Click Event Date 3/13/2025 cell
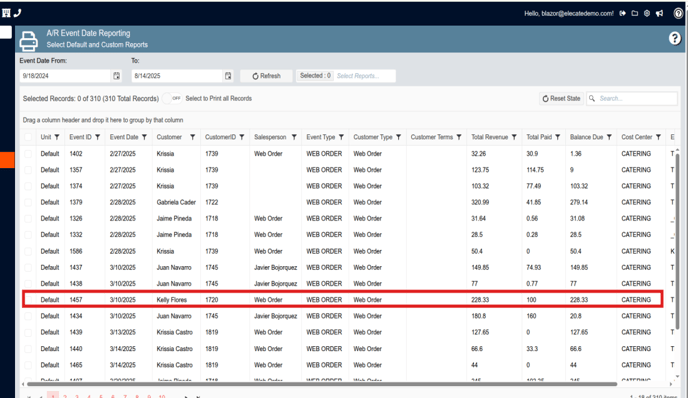688x398 pixels. (122, 332)
